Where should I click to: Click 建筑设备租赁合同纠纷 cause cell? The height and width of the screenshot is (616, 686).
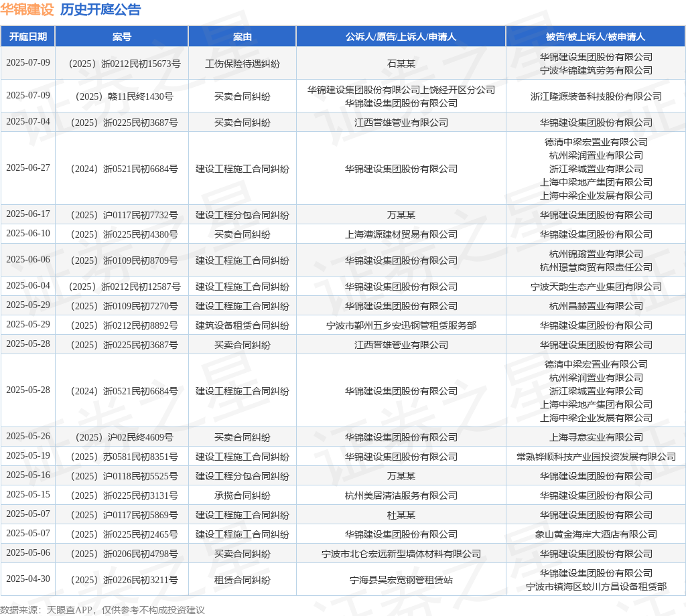[x=243, y=325]
